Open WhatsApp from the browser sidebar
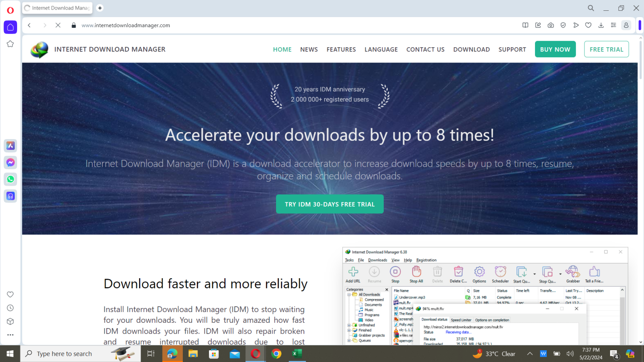The image size is (644, 362). point(10,179)
